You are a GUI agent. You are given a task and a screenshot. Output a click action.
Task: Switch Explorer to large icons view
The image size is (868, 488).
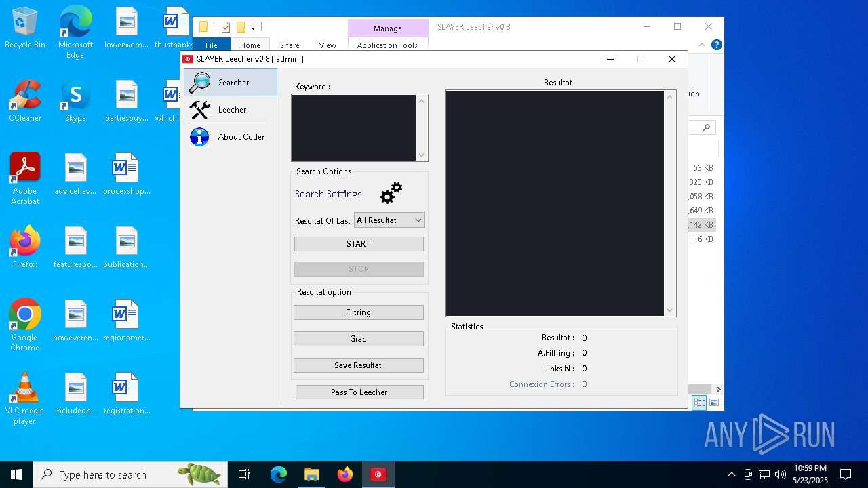713,403
